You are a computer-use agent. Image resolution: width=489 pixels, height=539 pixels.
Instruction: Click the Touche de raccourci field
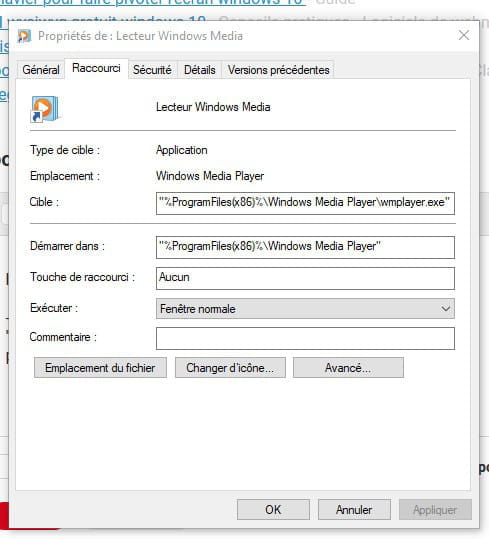[x=305, y=278]
